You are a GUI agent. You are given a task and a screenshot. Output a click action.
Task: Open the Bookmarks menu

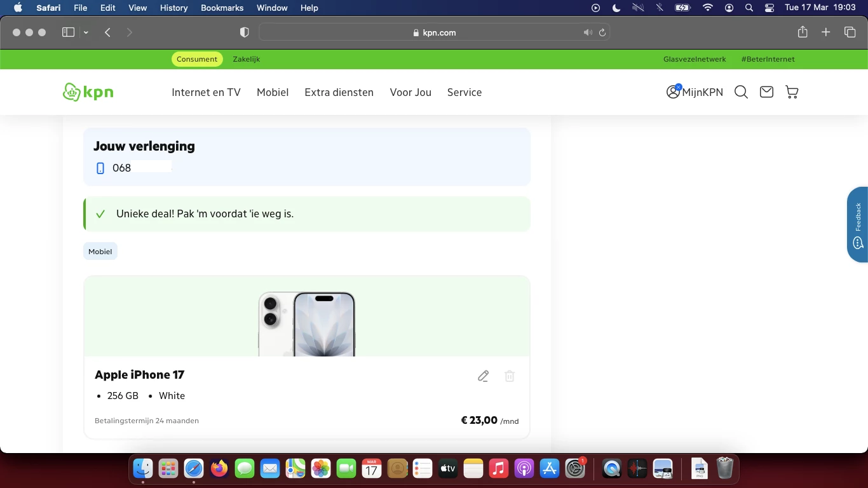click(222, 8)
